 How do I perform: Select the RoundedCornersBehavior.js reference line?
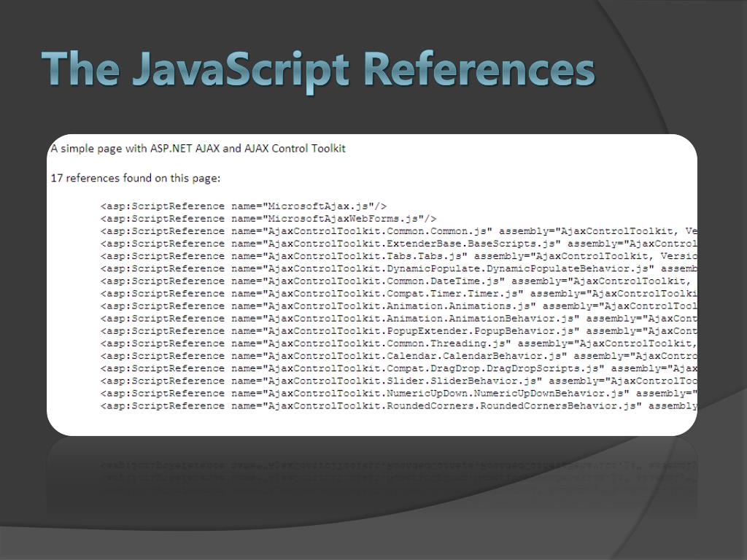coord(399,405)
